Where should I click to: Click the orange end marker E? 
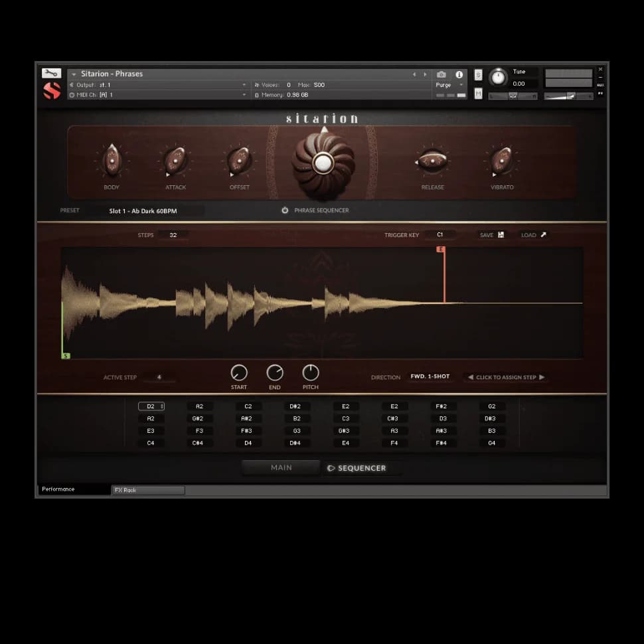(x=441, y=250)
